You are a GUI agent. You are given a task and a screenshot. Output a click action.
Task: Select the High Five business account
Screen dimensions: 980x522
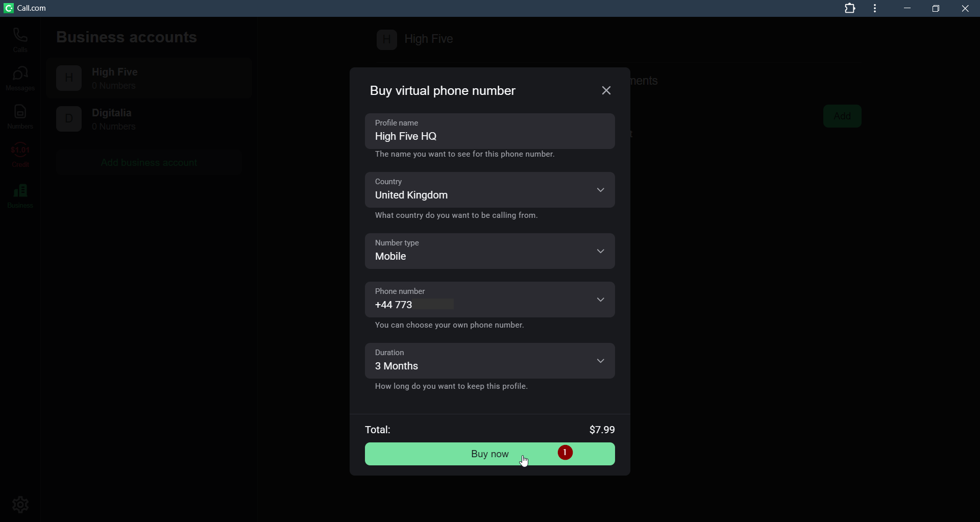click(x=149, y=79)
